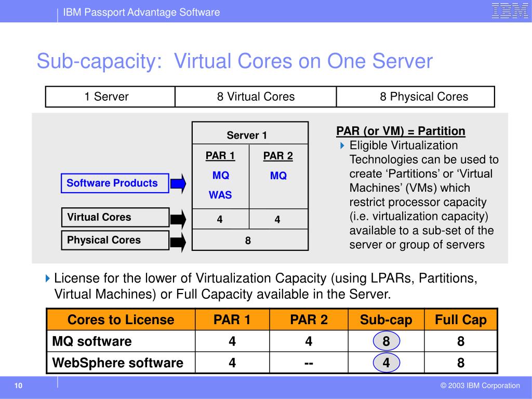Viewport: 532px width, 399px height.
Task: Click physical core count 8 in server diagram
Action: click(248, 241)
